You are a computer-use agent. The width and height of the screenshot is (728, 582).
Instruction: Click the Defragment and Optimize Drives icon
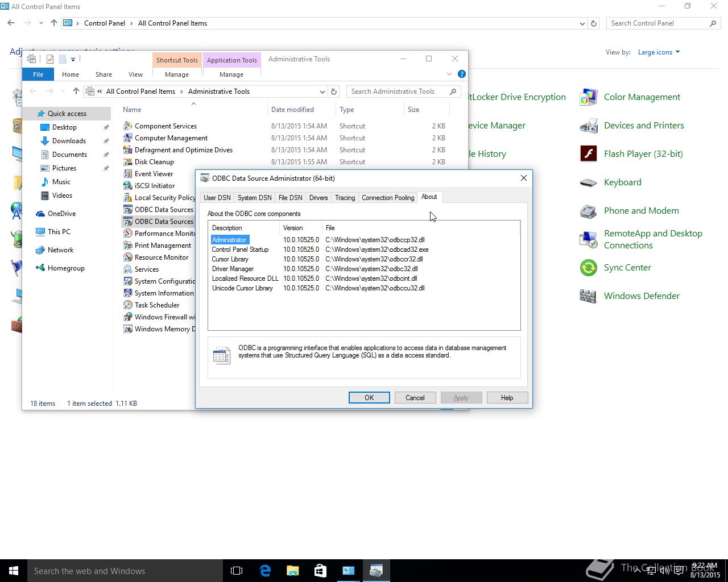tap(128, 150)
